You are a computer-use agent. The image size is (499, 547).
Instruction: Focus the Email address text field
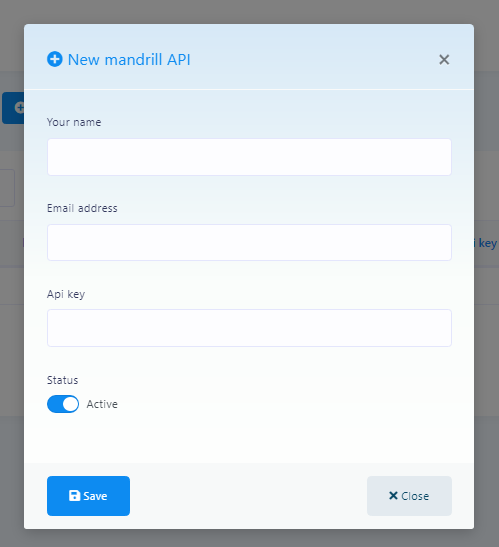coord(249,242)
